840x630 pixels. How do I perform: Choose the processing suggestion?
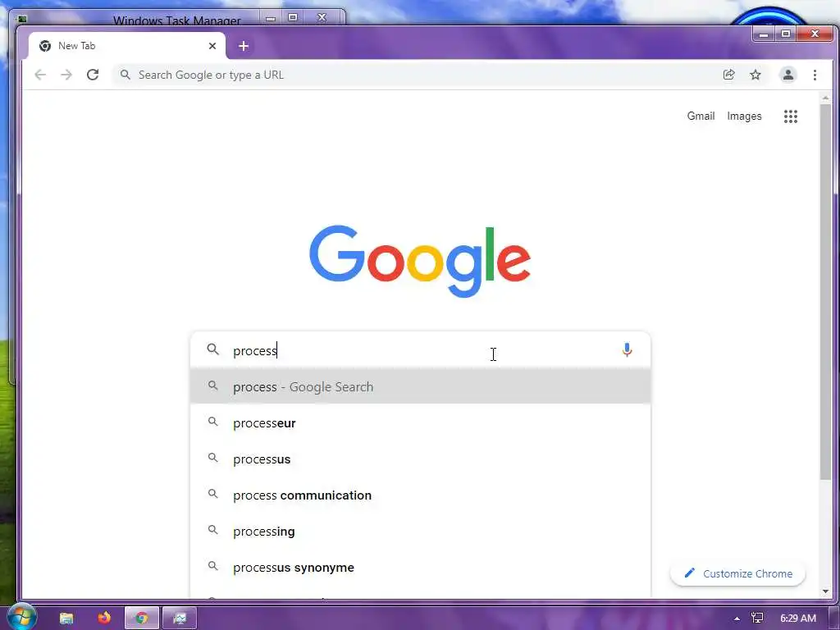421,532
